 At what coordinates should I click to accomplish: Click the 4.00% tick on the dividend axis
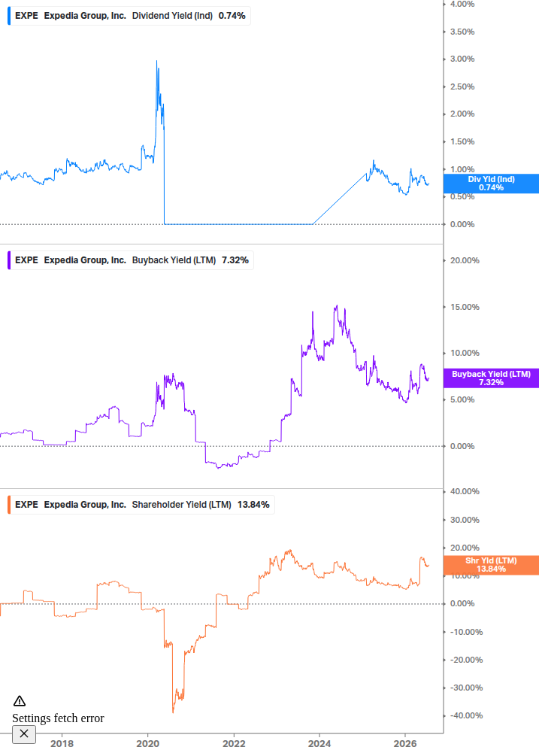click(x=462, y=4)
